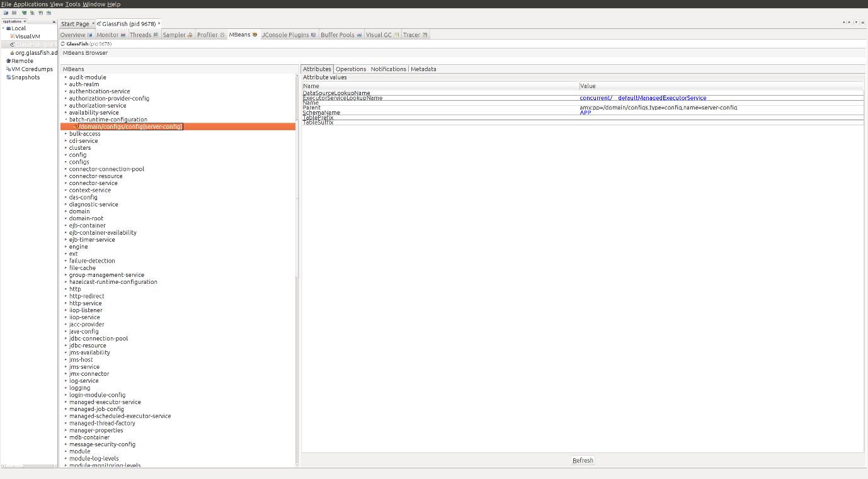The height and width of the screenshot is (479, 868).
Task: Open the Operations tab
Action: click(350, 69)
